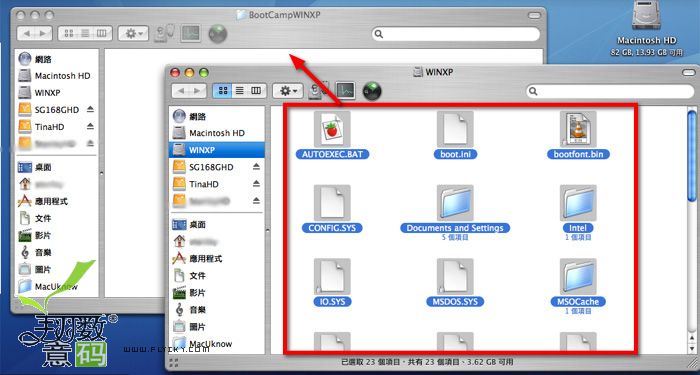Go back in BootCampWINXP window
Viewport: 700px width, 375px height.
[x=26, y=33]
